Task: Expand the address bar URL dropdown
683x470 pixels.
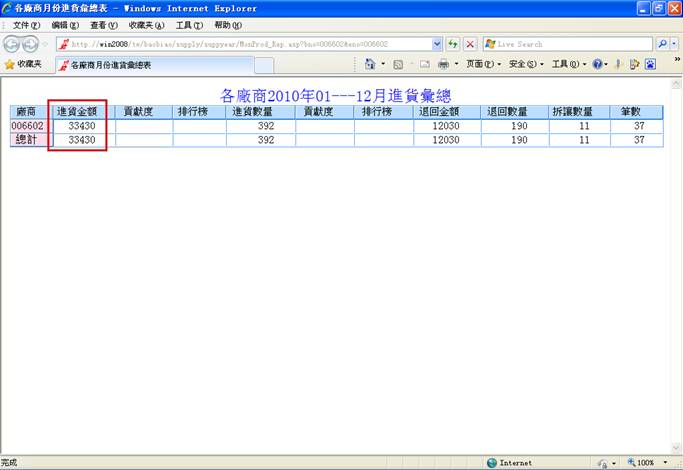Action: click(x=437, y=44)
